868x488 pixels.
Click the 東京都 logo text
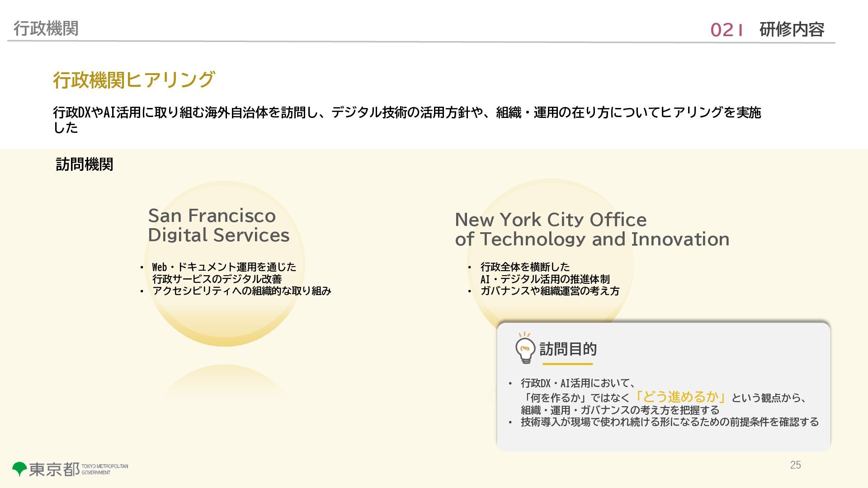click(54, 469)
